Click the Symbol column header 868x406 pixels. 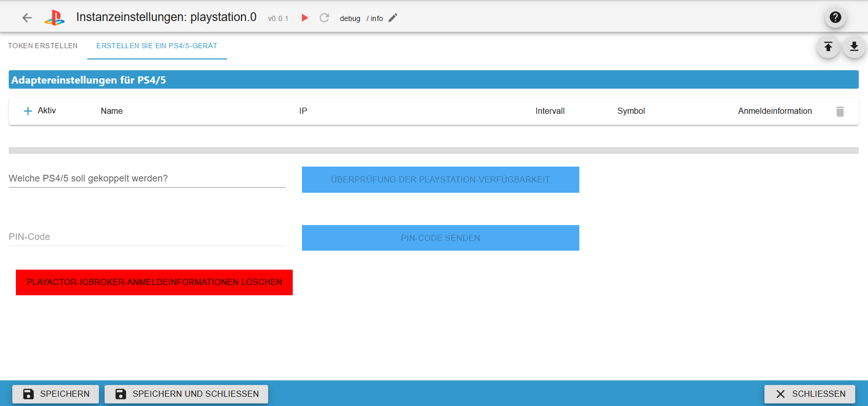pos(631,111)
